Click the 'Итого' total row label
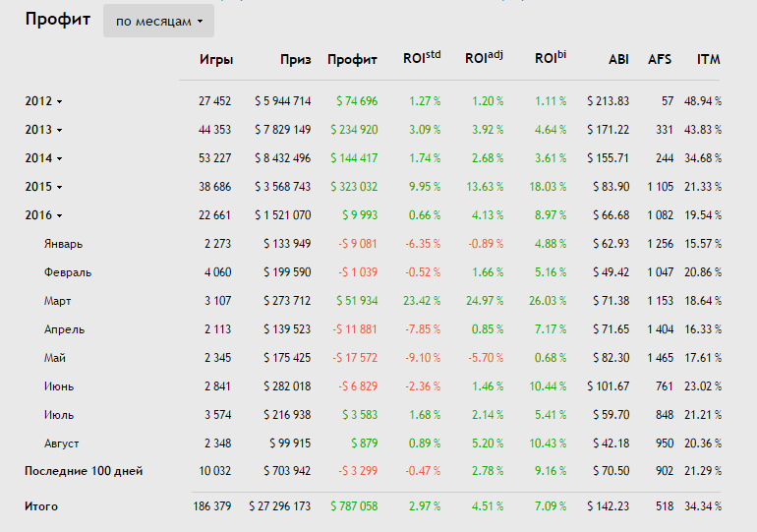The image size is (757, 532). 41,506
